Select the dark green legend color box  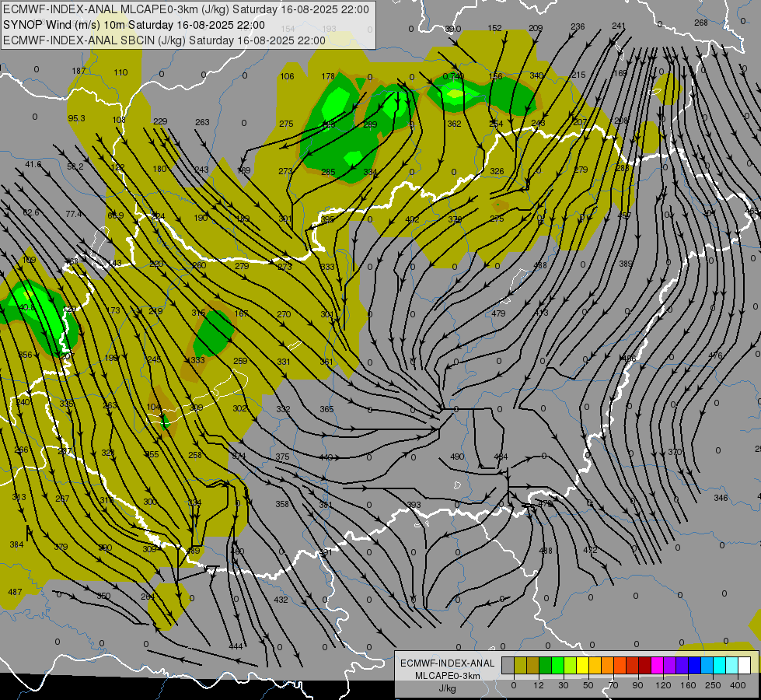[x=545, y=666]
